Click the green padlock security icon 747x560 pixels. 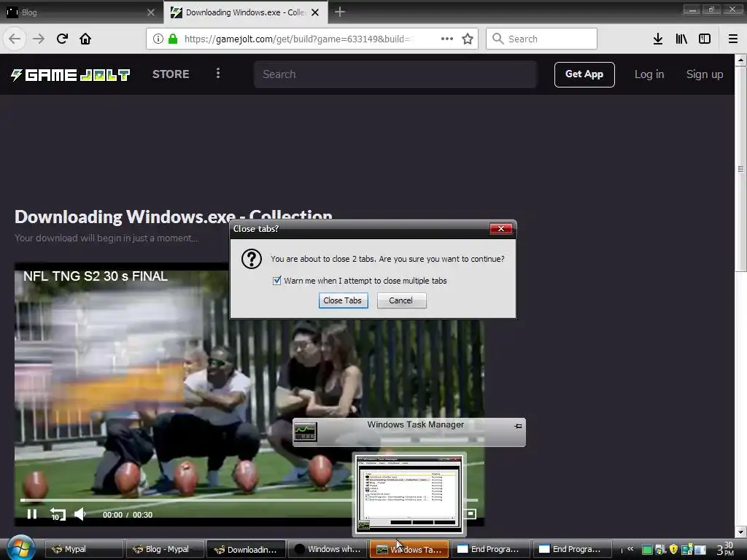point(172,39)
